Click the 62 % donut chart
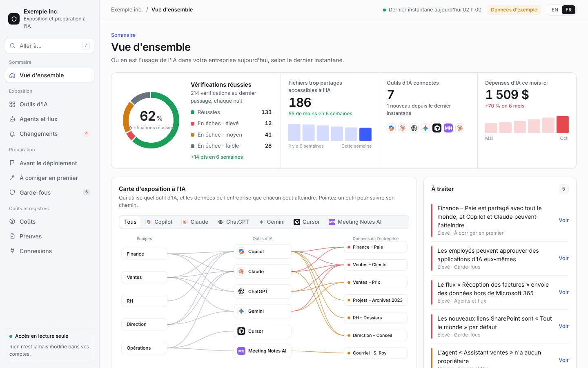Viewport: 588px width, 368px height. point(151,120)
